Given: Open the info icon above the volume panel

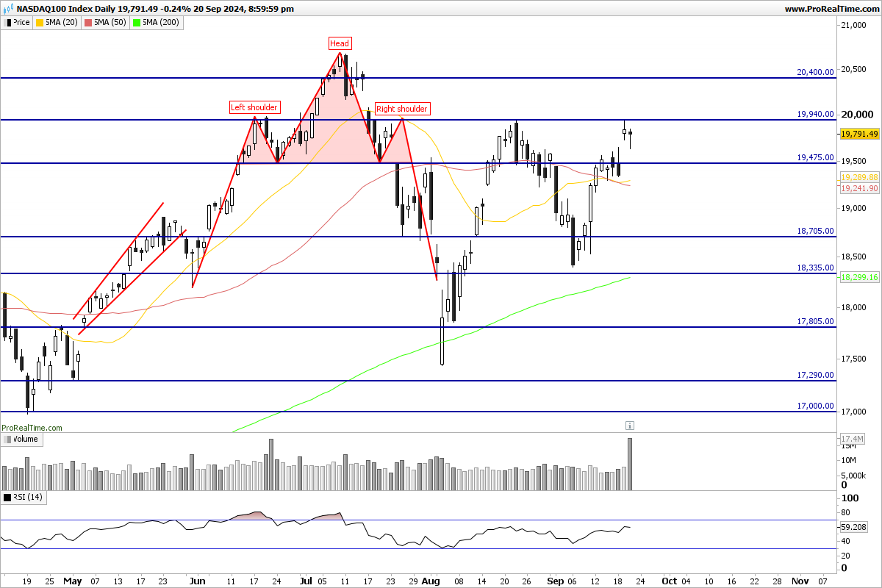Looking at the screenshot, I should [x=630, y=426].
